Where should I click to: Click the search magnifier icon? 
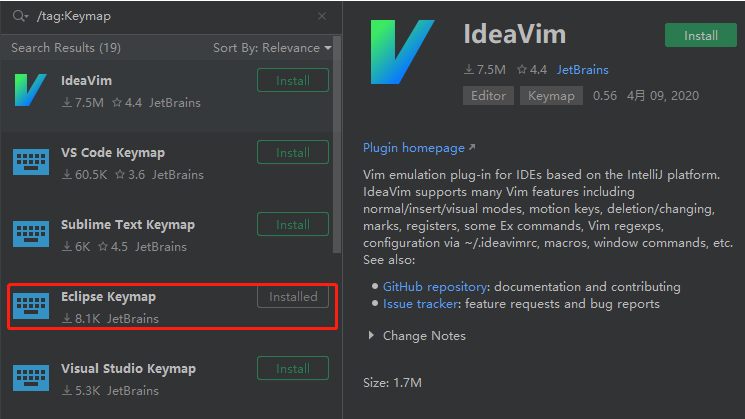coord(20,16)
